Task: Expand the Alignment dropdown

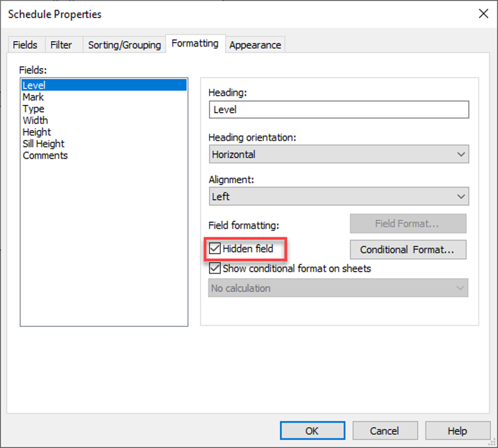Action: coord(339,196)
